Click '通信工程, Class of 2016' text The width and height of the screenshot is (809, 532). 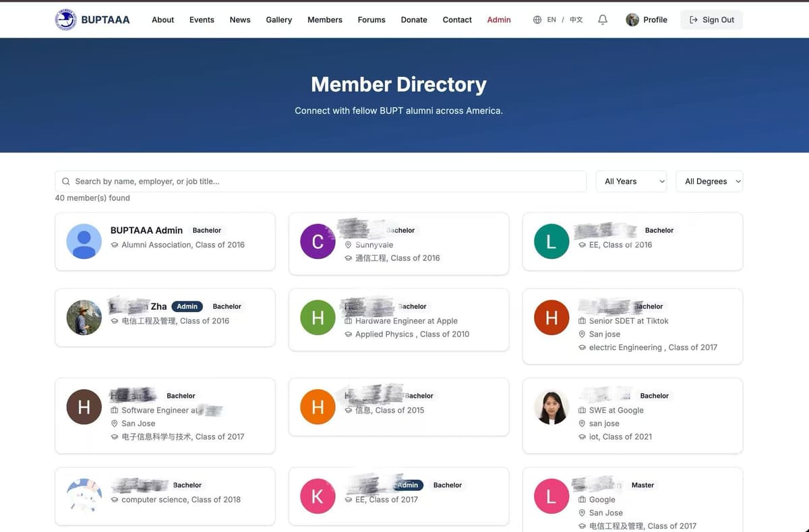398,258
